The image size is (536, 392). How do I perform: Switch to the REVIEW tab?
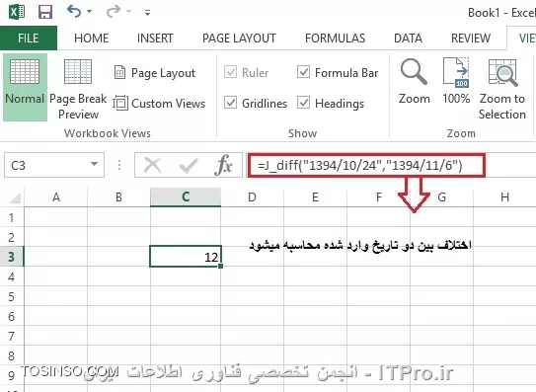pos(471,38)
